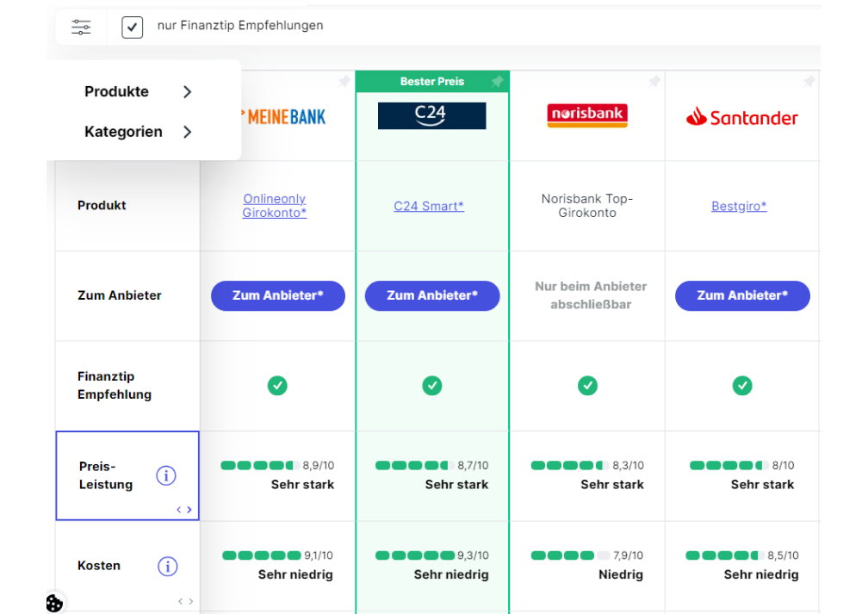Pin the Santander column
The height and width of the screenshot is (614, 868).
tap(809, 82)
